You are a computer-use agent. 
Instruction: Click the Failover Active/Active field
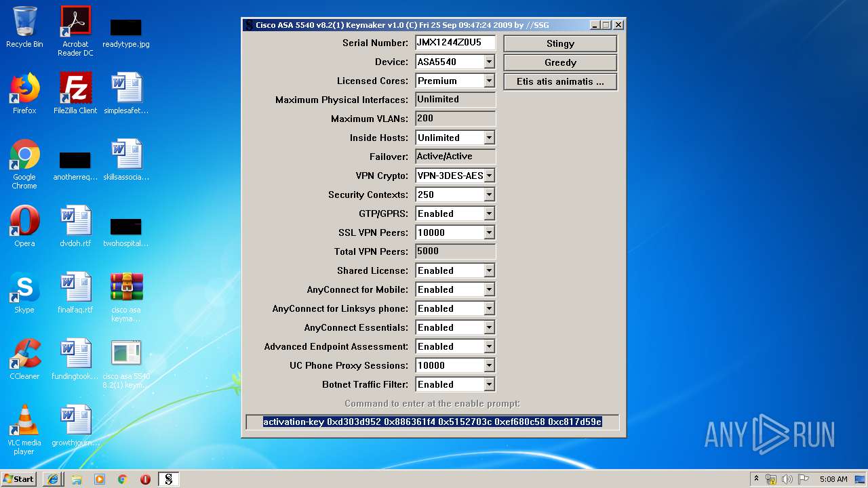(455, 157)
